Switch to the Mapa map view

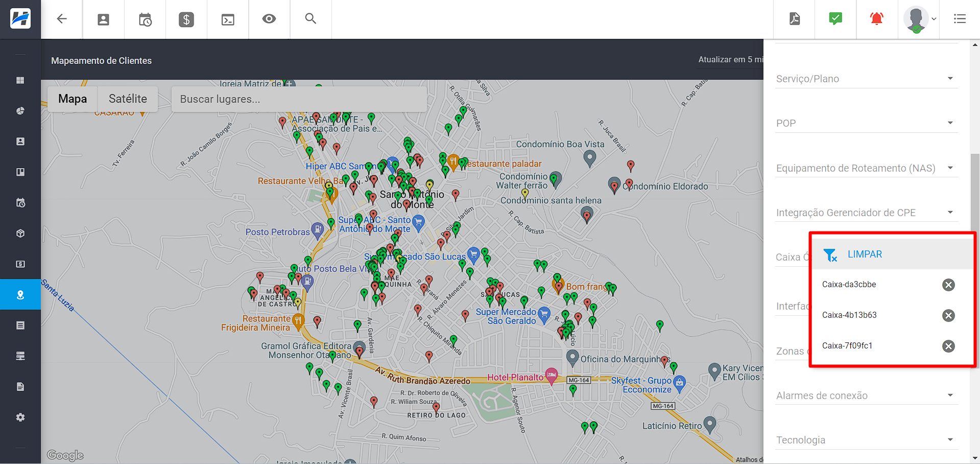coord(73,99)
